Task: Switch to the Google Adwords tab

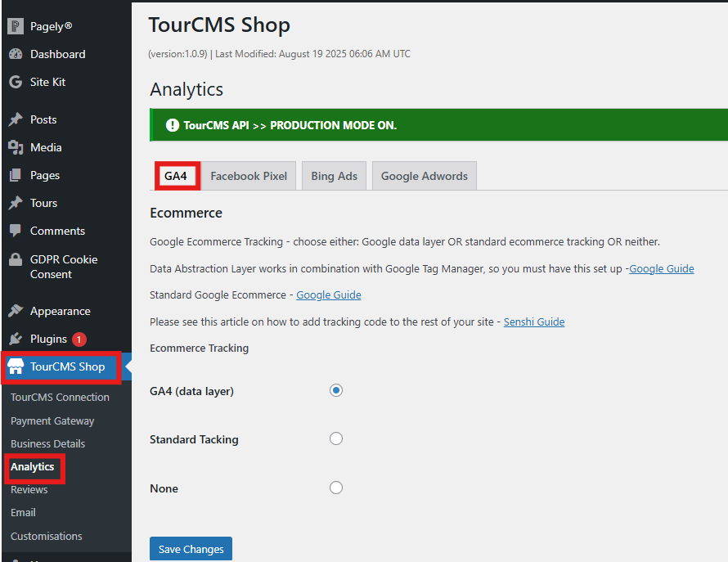Action: pos(425,176)
